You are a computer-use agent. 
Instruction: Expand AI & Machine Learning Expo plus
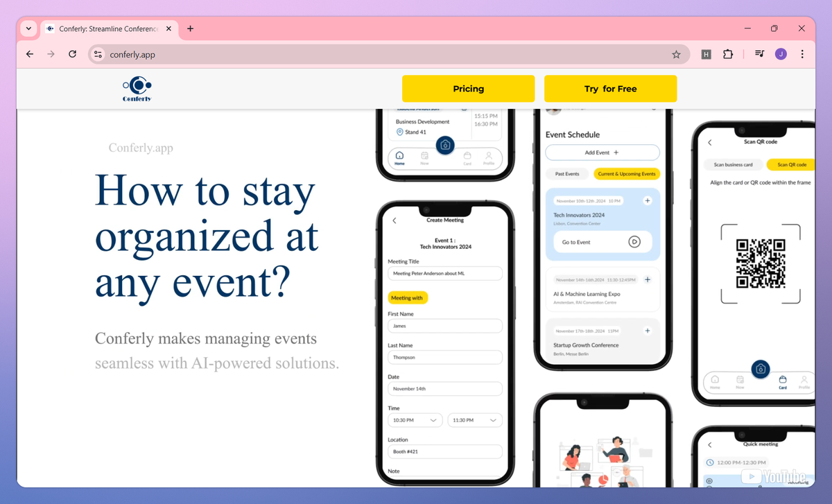coord(648,279)
